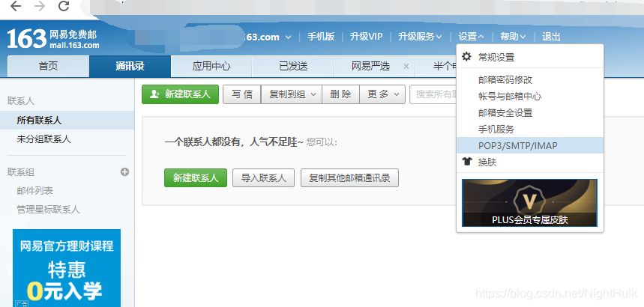Open the 复制到组 dropdown
Screen dimensions: 644x307
point(291,94)
